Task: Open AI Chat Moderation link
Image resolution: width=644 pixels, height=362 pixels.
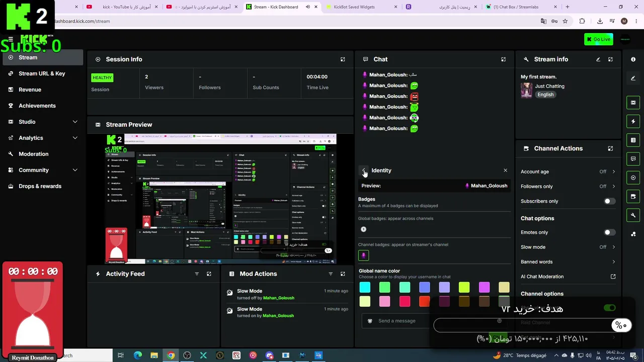Action: point(568,277)
